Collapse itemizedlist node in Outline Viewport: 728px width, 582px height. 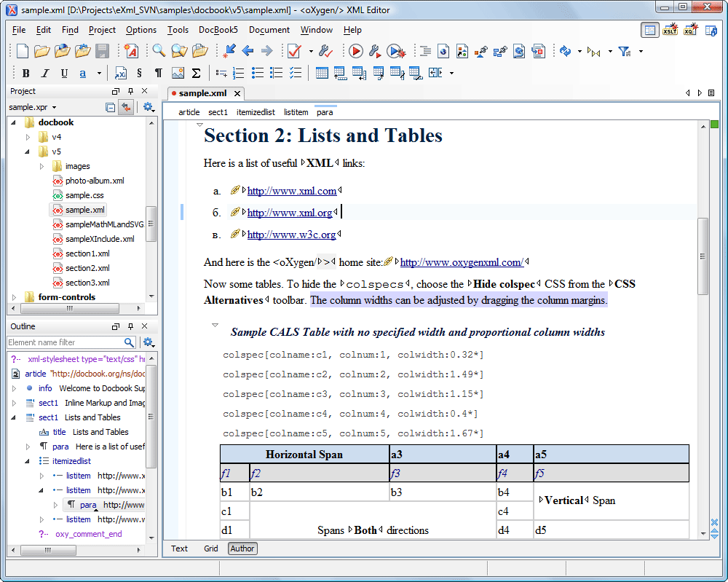coord(28,461)
